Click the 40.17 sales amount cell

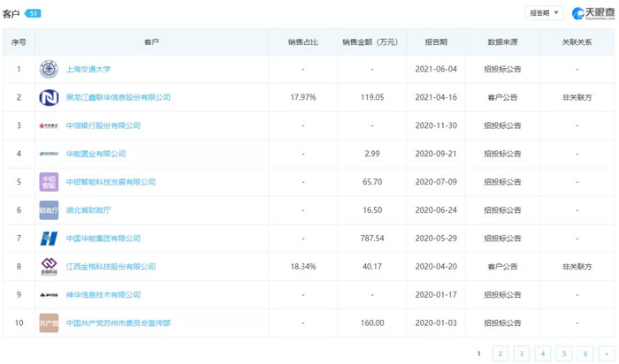[x=372, y=267]
